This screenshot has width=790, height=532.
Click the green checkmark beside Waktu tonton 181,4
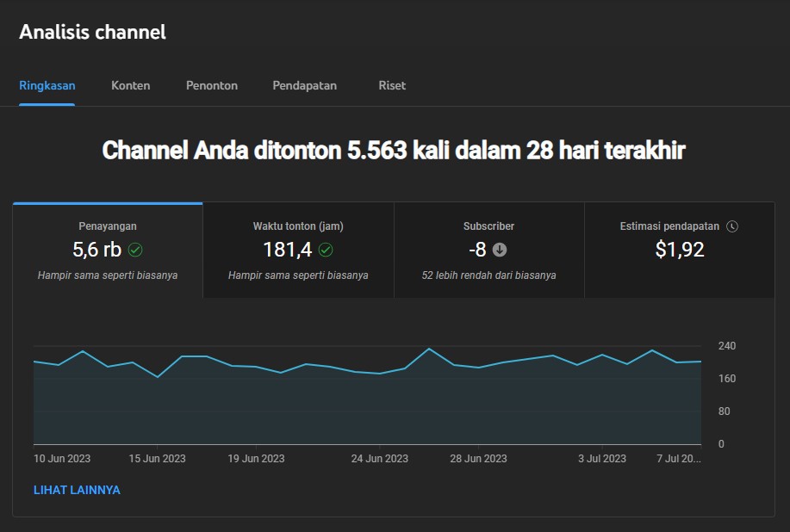[x=325, y=251]
